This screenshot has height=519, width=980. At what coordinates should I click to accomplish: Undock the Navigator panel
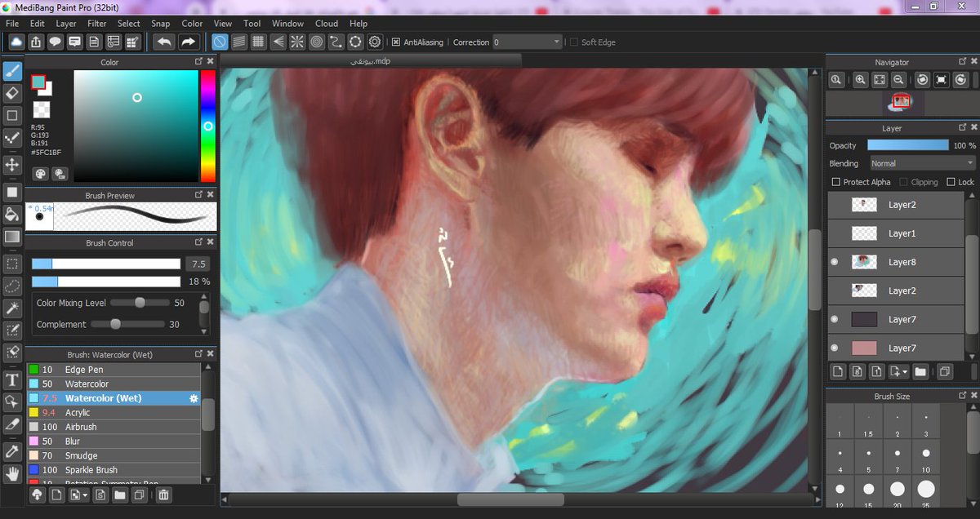point(962,61)
